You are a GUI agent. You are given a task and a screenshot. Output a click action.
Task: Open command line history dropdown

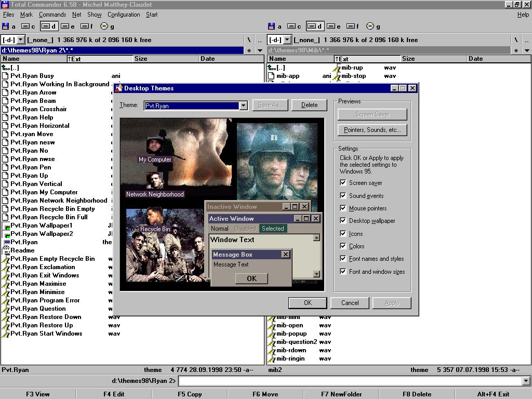tap(526, 381)
